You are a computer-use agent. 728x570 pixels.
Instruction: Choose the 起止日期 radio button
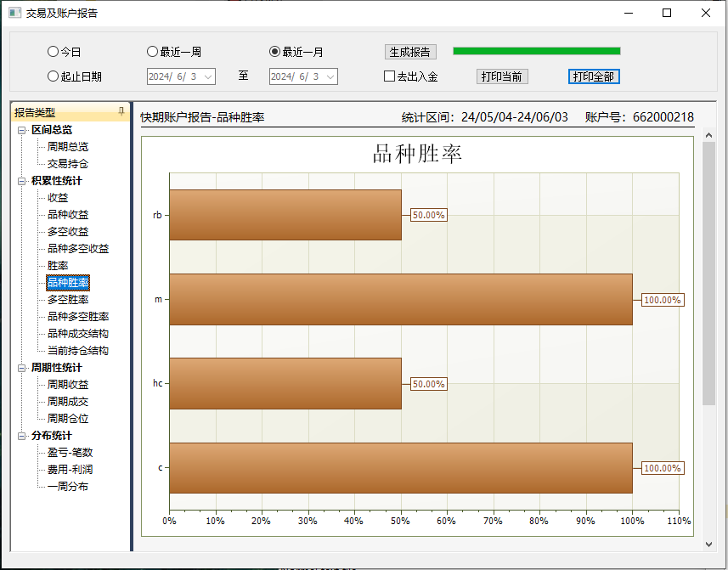point(53,76)
